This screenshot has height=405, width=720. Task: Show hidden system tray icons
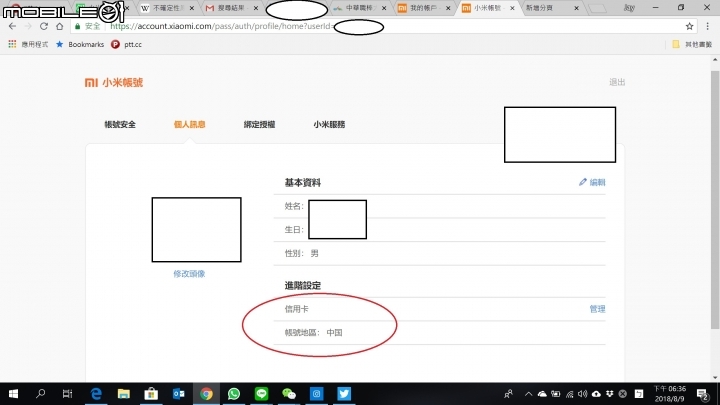point(529,394)
